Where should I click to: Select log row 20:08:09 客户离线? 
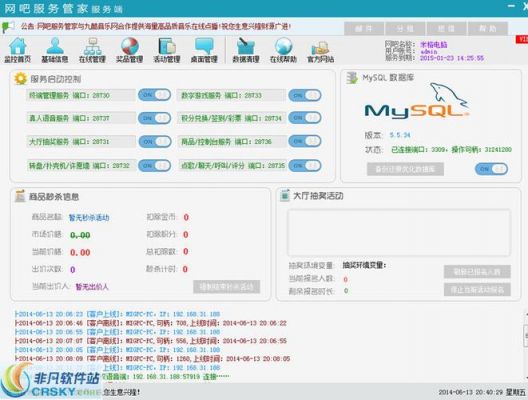point(152,359)
